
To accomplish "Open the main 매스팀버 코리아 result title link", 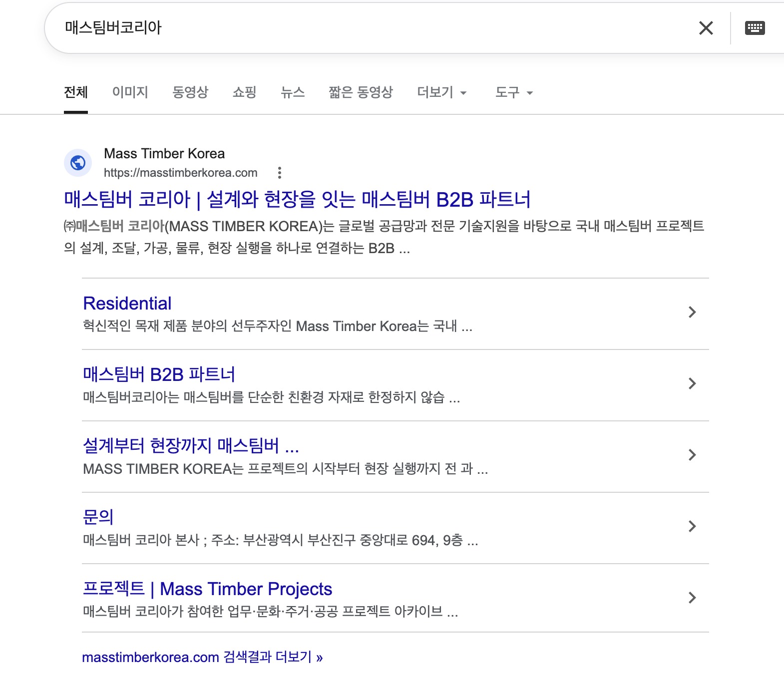I will pyautogui.click(x=297, y=199).
